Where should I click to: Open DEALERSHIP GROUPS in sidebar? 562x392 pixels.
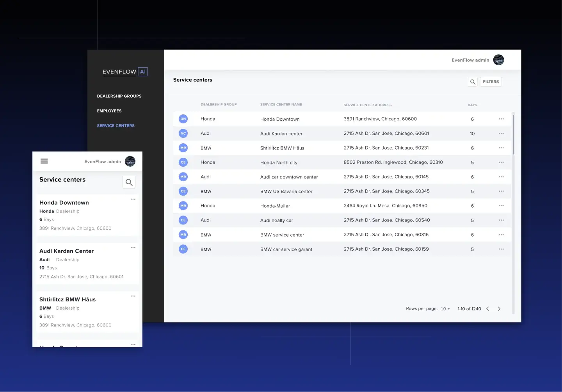pos(119,96)
